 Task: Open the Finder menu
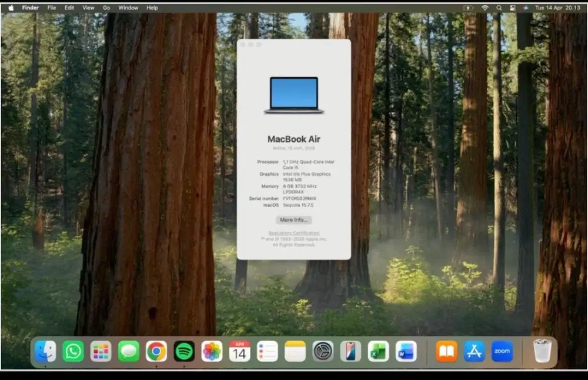click(31, 8)
